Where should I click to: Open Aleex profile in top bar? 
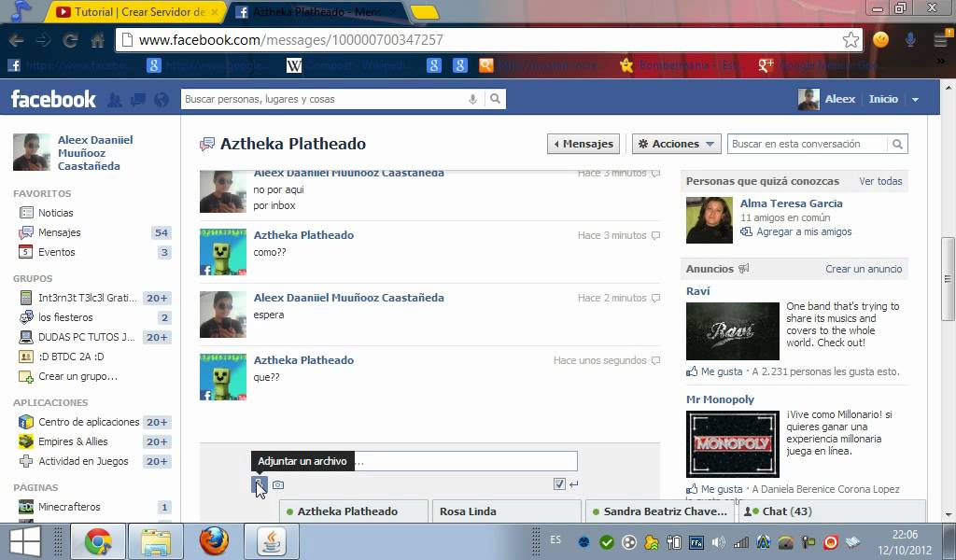coord(827,99)
